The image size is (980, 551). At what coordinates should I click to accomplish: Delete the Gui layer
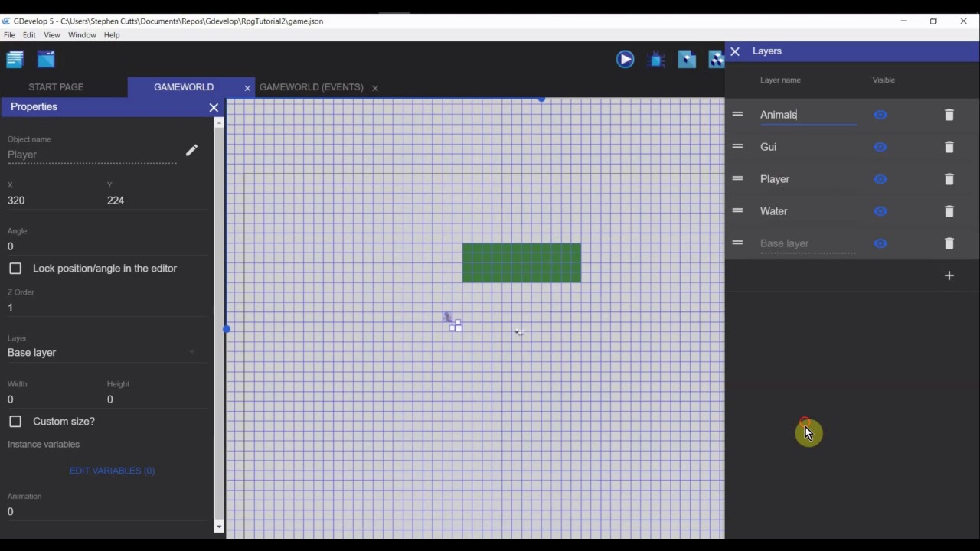[x=949, y=147]
